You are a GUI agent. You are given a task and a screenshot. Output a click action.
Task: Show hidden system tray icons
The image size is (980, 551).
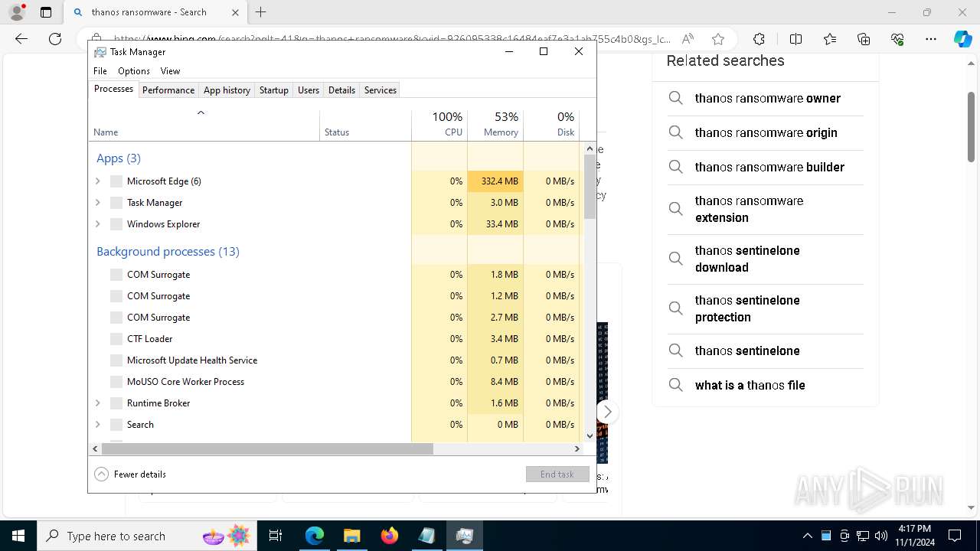point(807,536)
